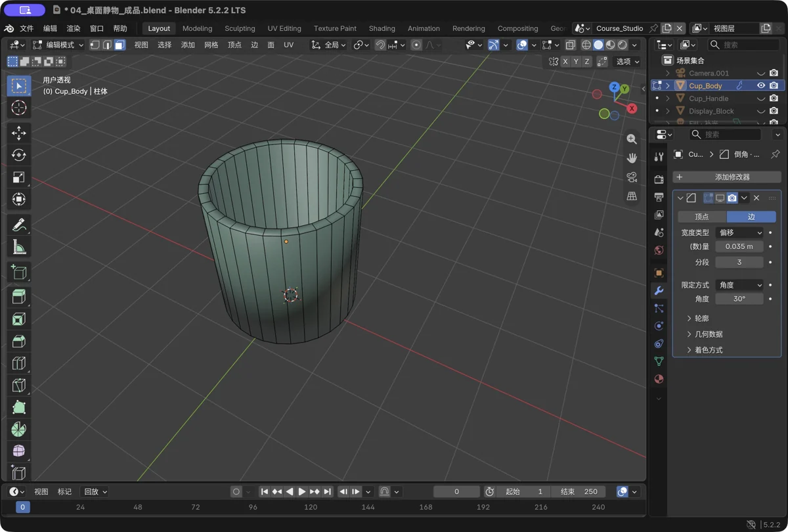Open the Object Data properties tab
788x532 pixels.
coord(659,361)
